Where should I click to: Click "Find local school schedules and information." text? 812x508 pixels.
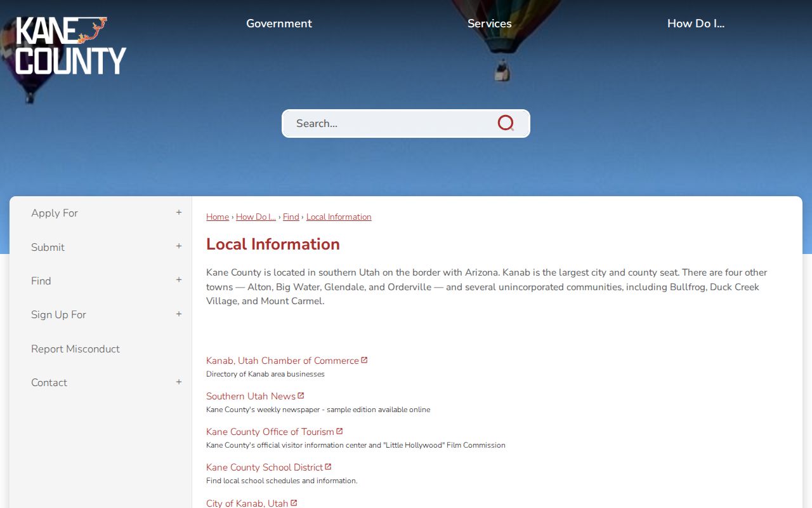[x=282, y=481]
